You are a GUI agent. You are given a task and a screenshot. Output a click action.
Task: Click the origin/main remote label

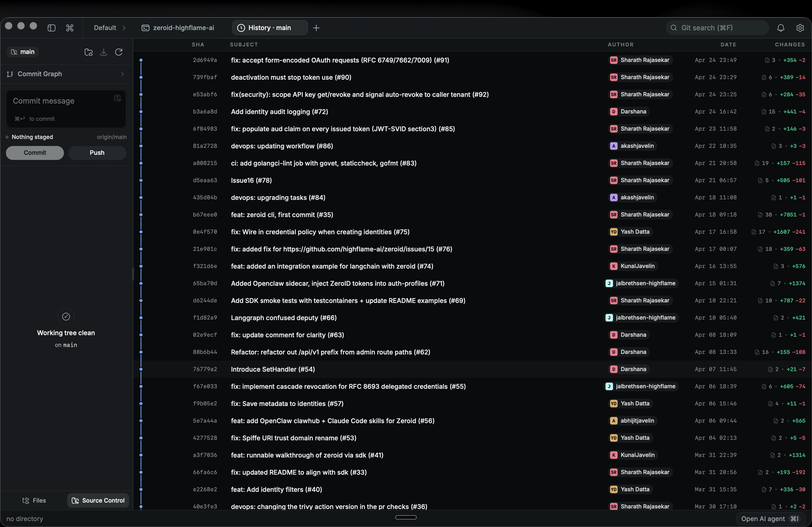pos(111,137)
